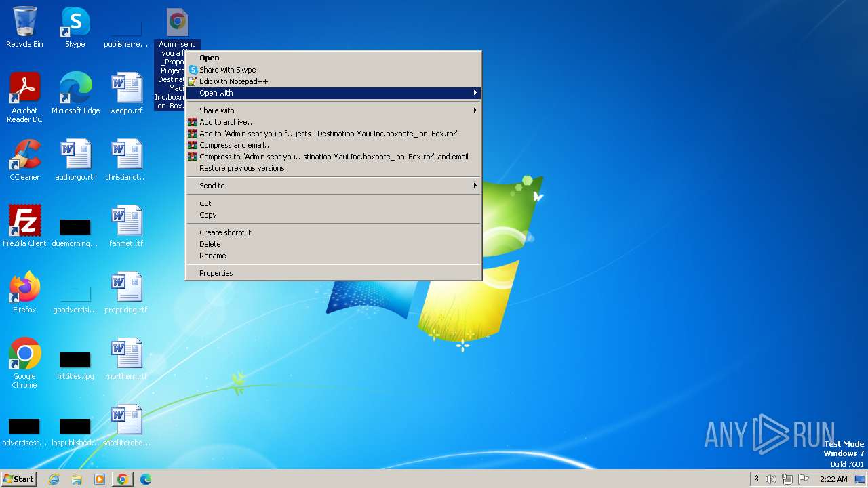Choose Edit with Notepad++

point(334,81)
